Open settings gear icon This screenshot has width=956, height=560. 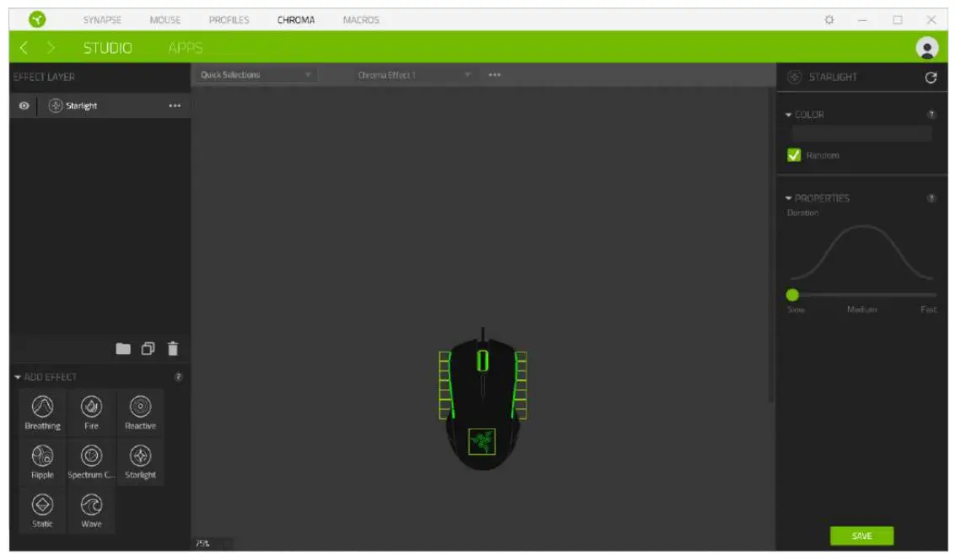[829, 20]
